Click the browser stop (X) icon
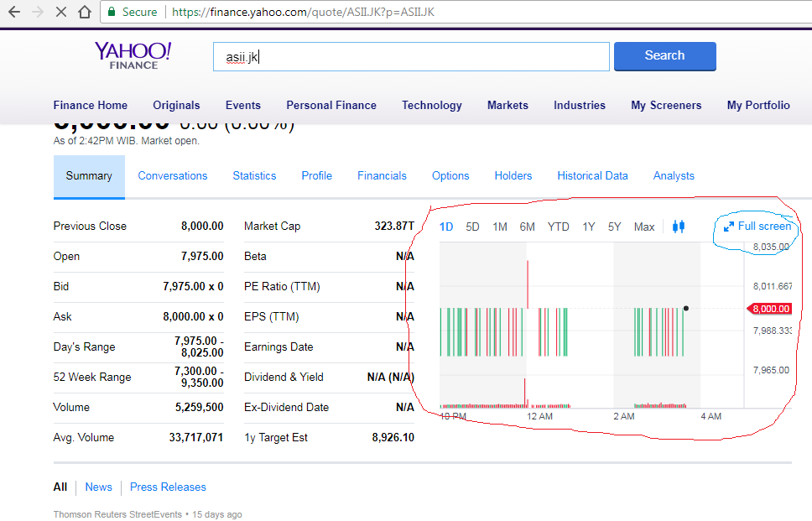 (x=59, y=13)
